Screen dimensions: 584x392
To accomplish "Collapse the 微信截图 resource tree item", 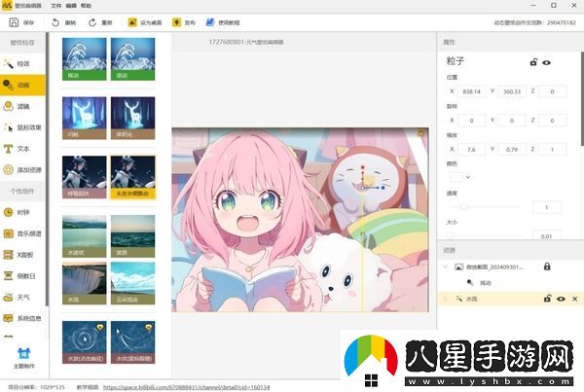I will click(446, 267).
